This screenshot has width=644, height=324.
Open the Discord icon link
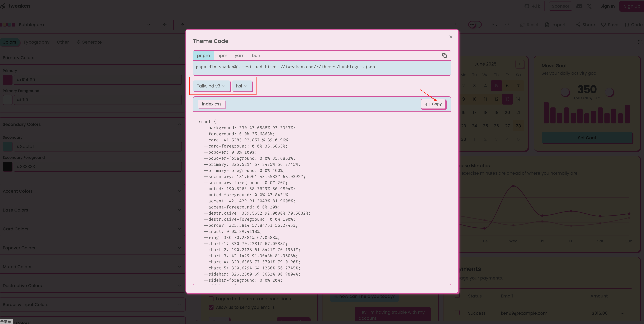579,6
